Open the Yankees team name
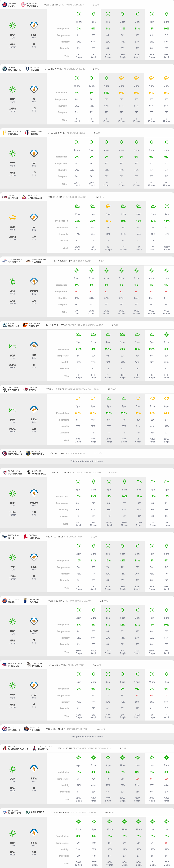 [32, 6]
